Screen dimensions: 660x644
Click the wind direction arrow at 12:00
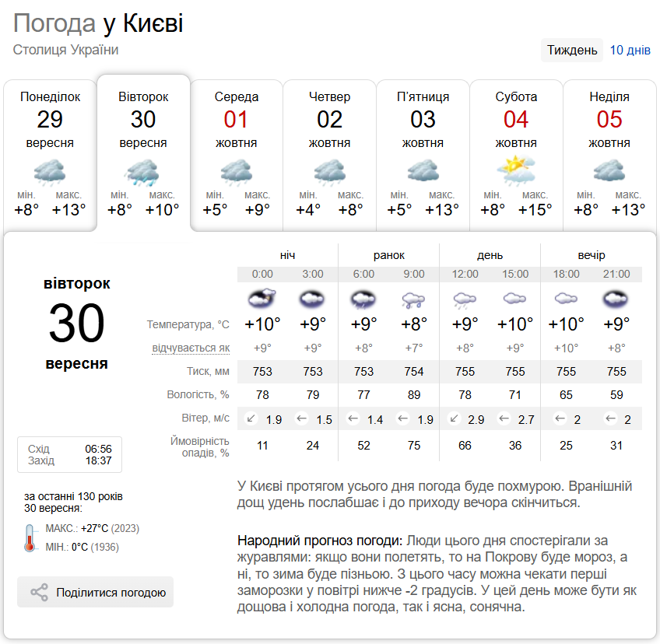(454, 419)
